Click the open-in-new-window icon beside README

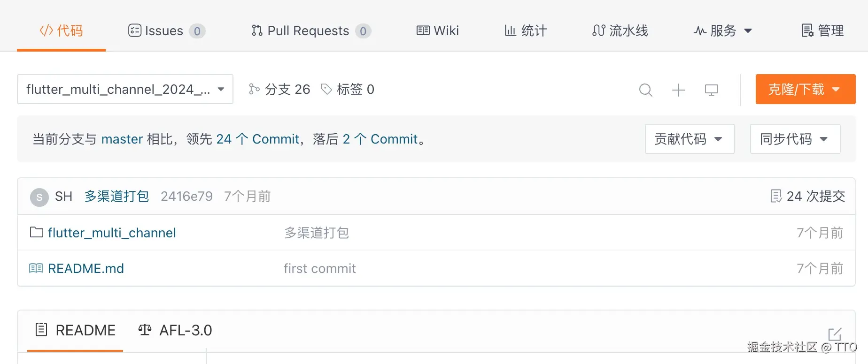tap(835, 334)
